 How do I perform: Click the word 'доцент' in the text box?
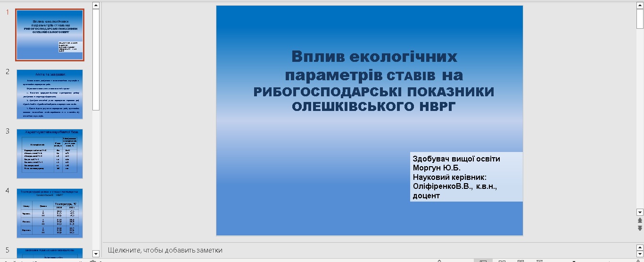click(426, 195)
